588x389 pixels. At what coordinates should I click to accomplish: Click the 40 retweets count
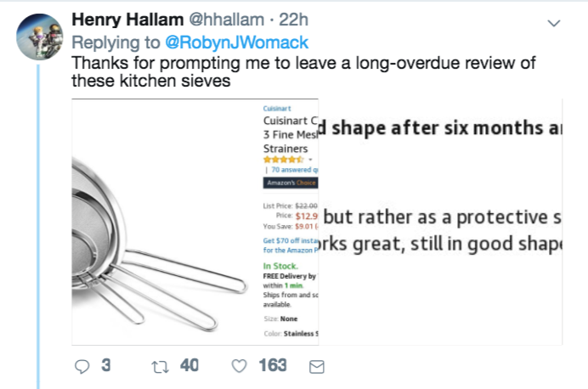pyautogui.click(x=189, y=366)
